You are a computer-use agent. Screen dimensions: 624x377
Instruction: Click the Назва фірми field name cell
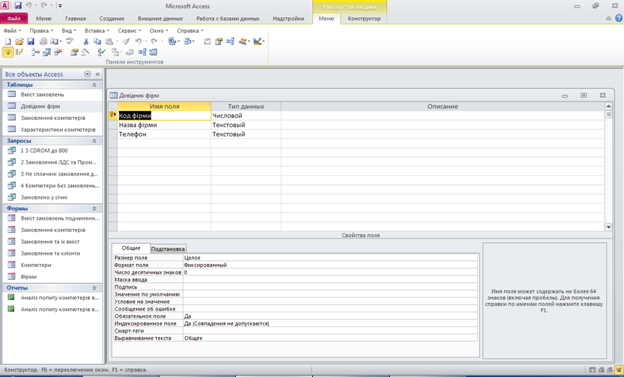tap(164, 125)
